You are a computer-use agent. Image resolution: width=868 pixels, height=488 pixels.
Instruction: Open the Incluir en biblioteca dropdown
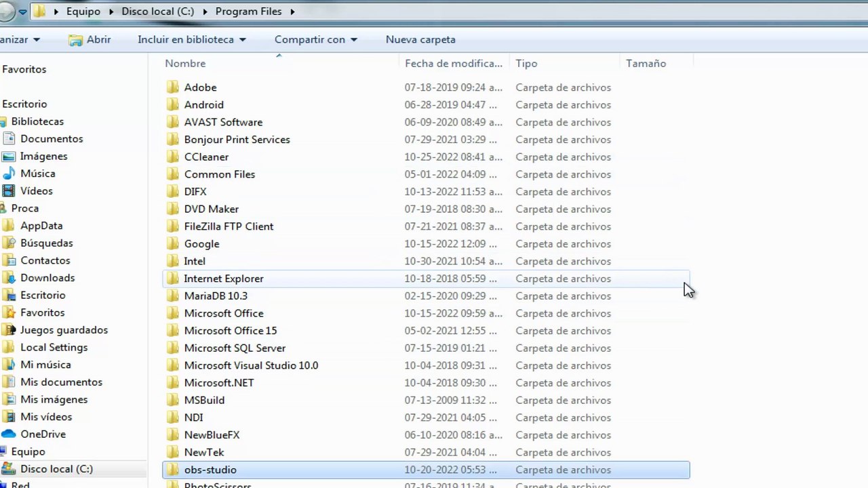coord(192,39)
